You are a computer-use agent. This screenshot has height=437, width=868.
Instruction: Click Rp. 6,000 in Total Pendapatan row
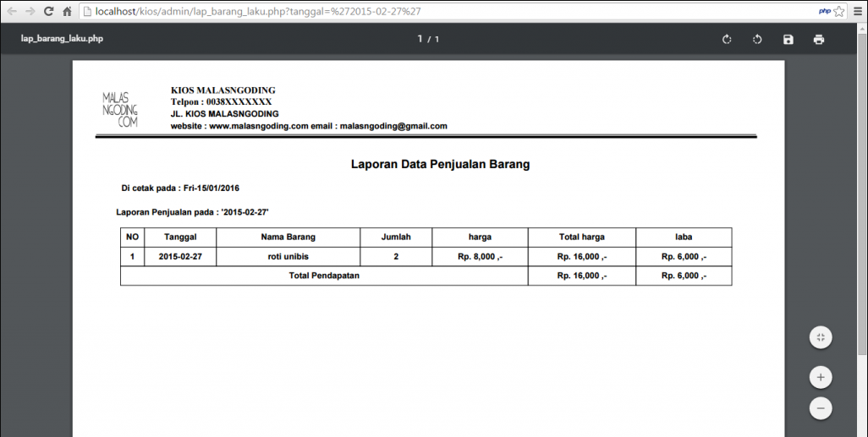(x=684, y=276)
